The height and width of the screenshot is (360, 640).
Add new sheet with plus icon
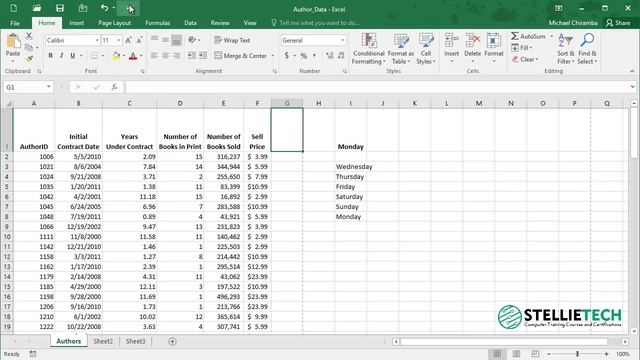pos(172,341)
